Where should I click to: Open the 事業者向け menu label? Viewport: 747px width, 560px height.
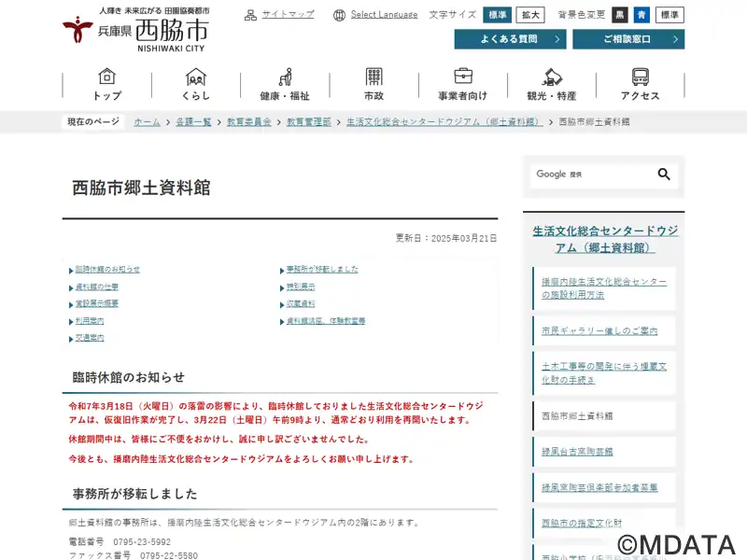tap(463, 96)
